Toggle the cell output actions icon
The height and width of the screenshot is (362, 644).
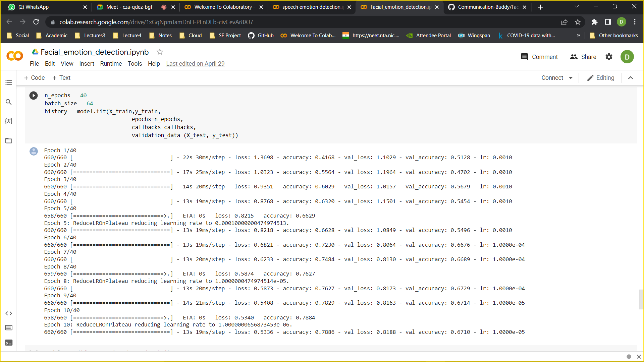pyautogui.click(x=34, y=151)
